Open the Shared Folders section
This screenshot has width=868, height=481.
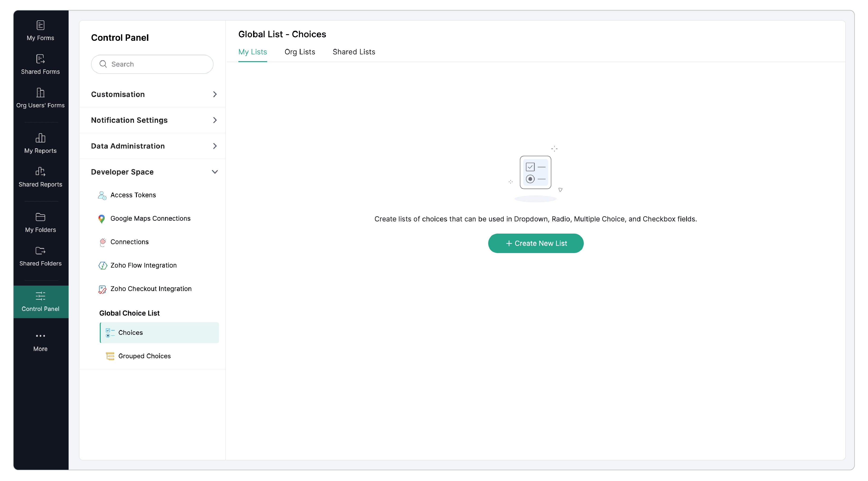coord(41,256)
